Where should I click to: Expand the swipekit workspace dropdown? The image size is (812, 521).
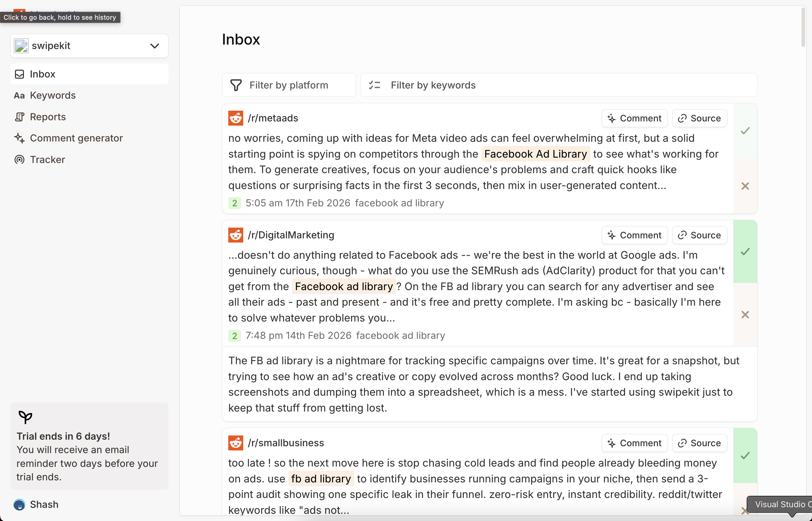click(x=155, y=46)
